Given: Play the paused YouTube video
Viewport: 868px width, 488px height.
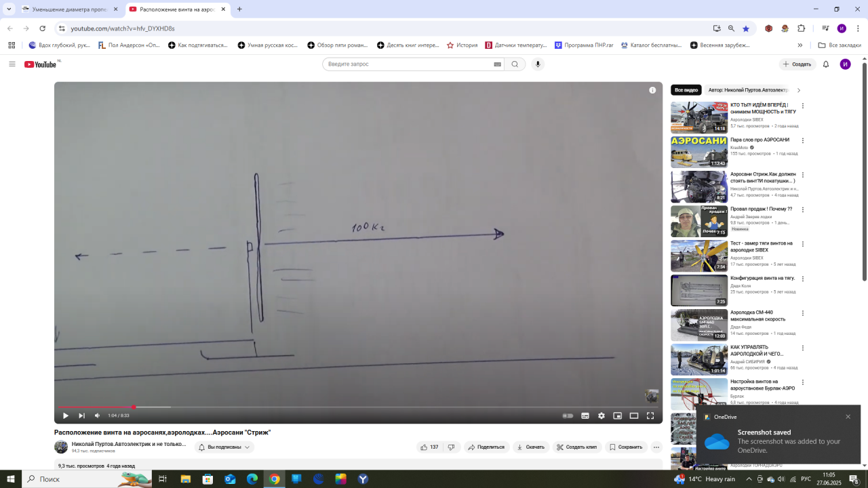Looking at the screenshot, I should [66, 415].
